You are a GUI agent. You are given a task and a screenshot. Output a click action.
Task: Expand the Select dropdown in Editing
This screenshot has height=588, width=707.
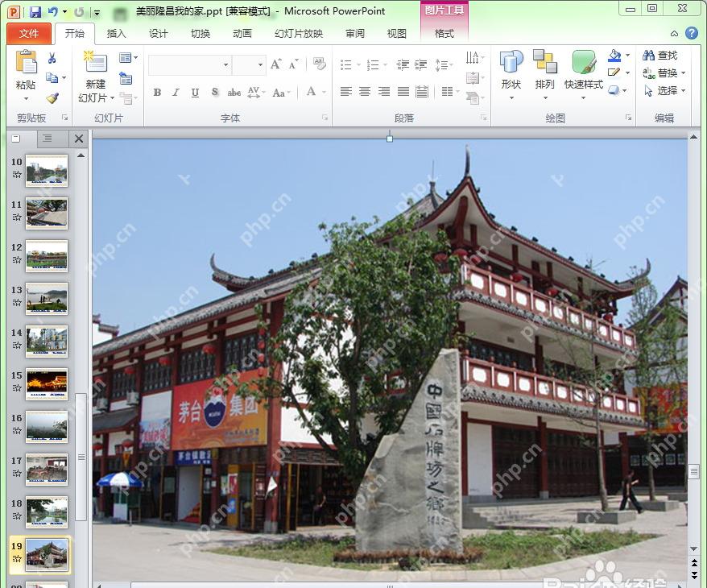684,91
